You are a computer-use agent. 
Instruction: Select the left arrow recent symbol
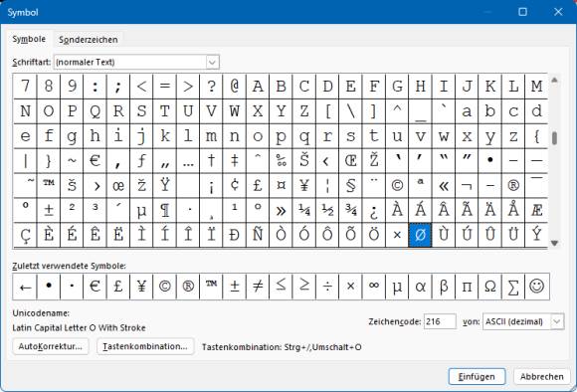(x=25, y=287)
